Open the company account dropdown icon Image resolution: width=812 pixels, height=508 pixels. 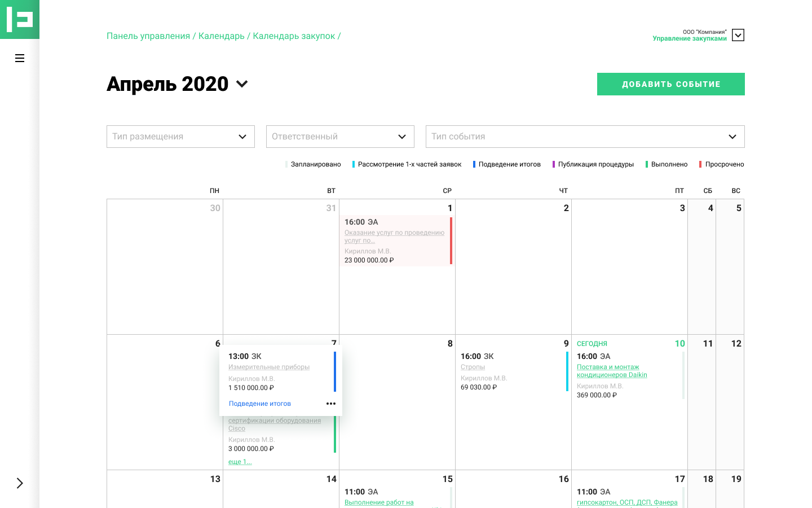pyautogui.click(x=738, y=35)
